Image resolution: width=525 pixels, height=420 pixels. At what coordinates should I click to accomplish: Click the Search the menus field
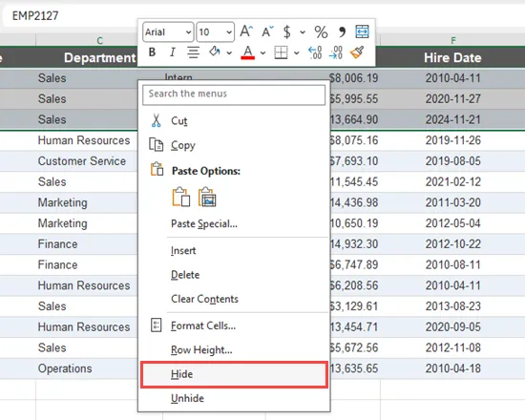click(234, 94)
